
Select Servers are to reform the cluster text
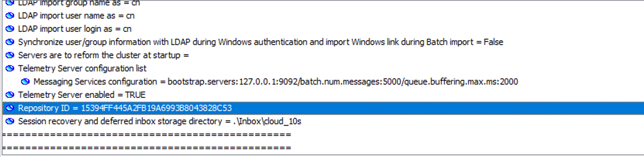(103, 56)
